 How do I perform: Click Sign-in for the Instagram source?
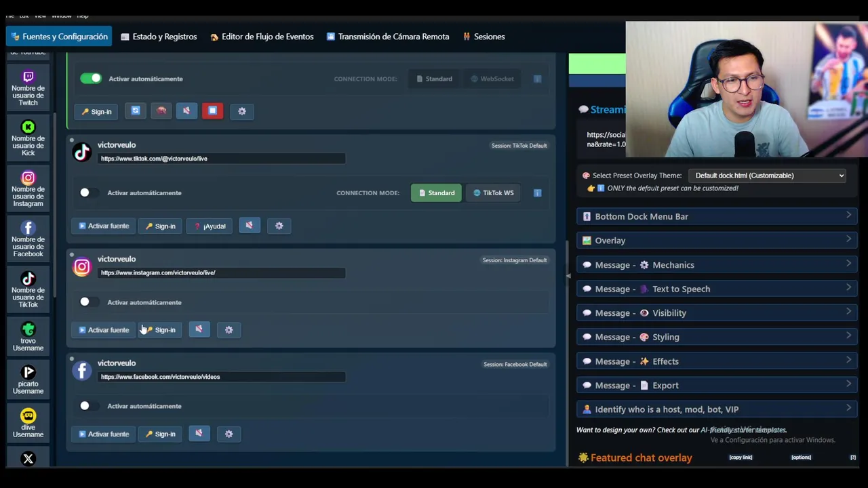tap(161, 330)
